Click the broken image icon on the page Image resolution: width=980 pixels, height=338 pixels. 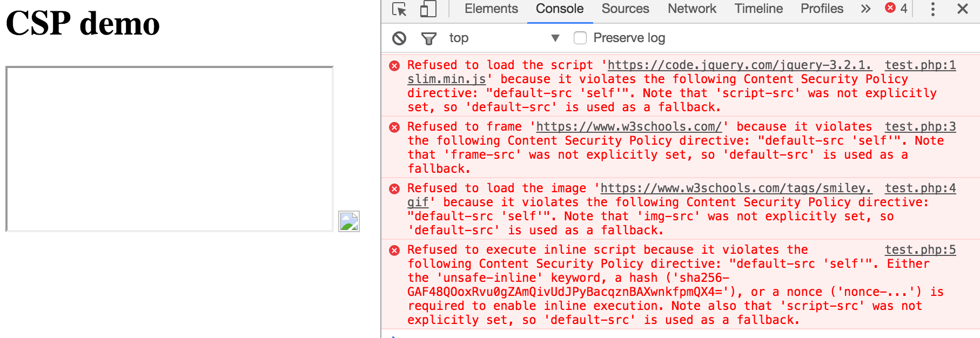tap(349, 221)
